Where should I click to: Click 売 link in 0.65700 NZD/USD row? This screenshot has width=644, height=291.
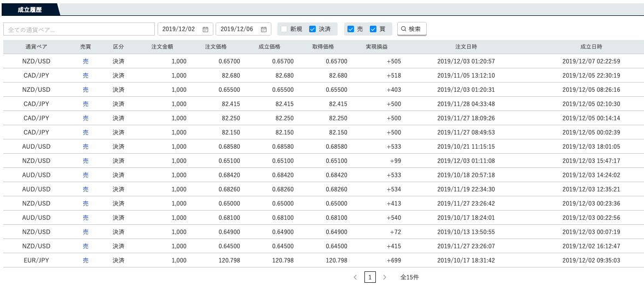[x=85, y=62]
